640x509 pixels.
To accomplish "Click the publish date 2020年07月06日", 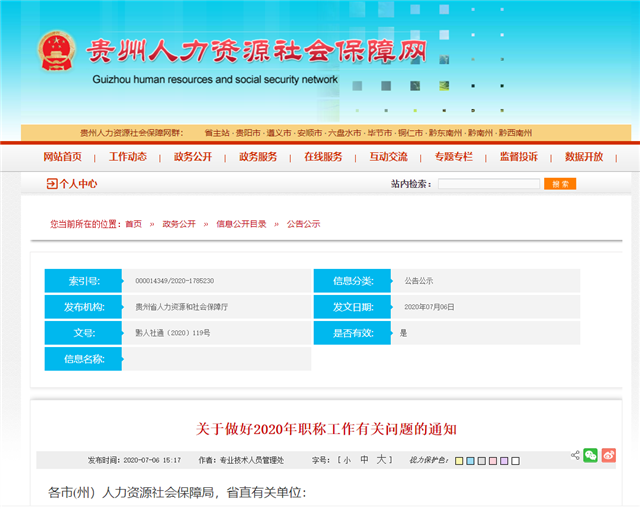I will (x=429, y=307).
